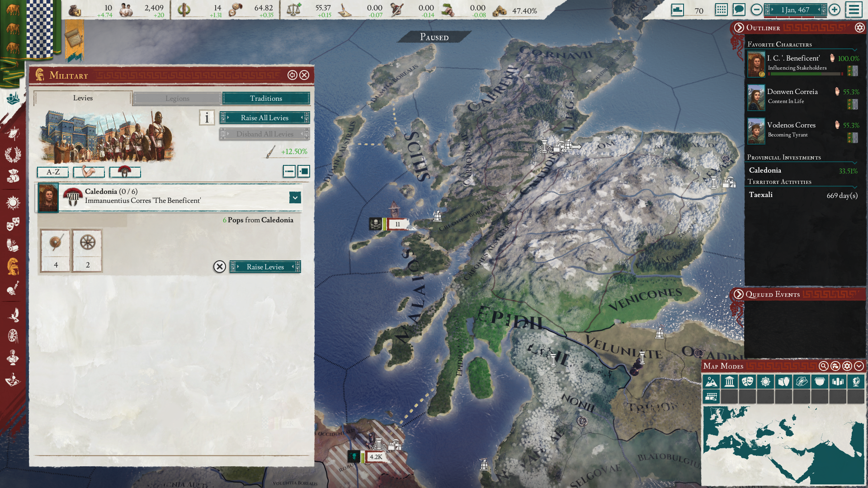Click the Raise All Levies button
This screenshot has height=488, width=868.
click(264, 117)
